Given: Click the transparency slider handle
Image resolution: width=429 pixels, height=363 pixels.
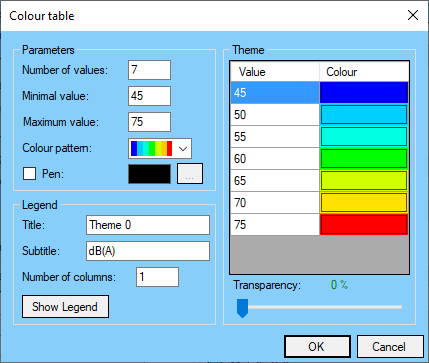Looking at the screenshot, I should [x=242, y=308].
